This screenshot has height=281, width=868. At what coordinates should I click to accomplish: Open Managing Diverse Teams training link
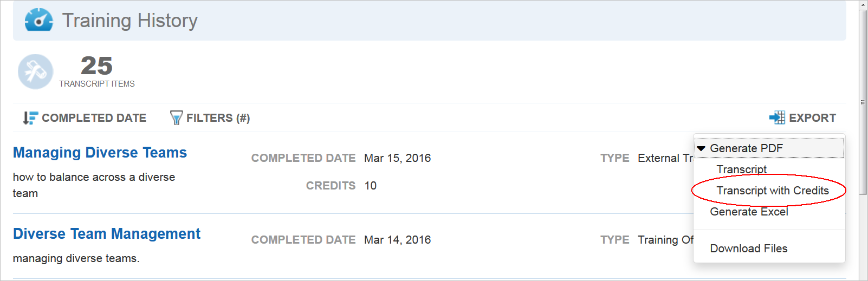point(100,153)
